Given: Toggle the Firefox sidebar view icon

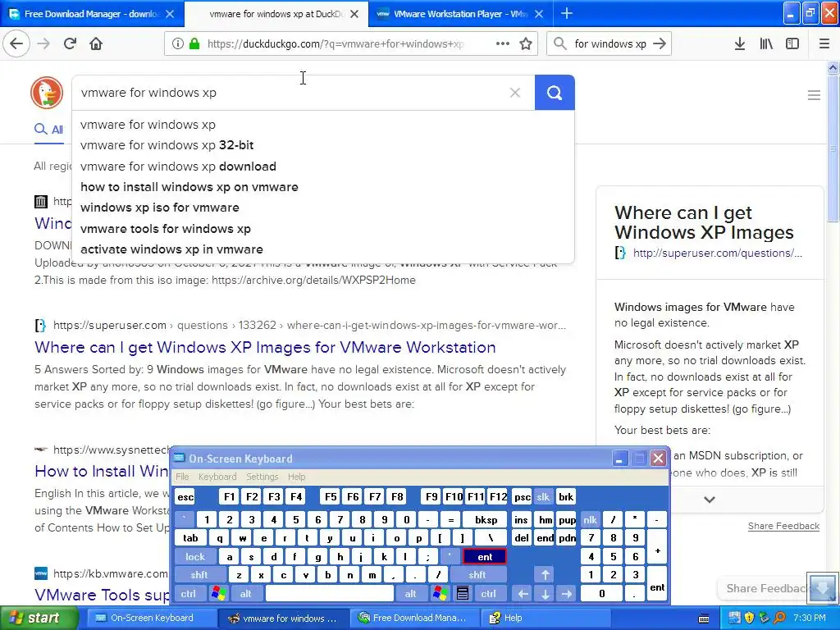Looking at the screenshot, I should click(x=792, y=44).
